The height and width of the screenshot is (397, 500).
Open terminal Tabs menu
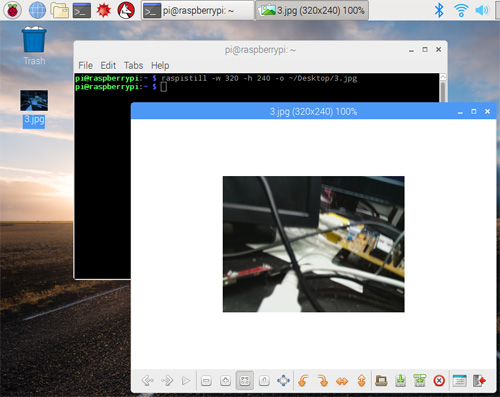tap(133, 65)
